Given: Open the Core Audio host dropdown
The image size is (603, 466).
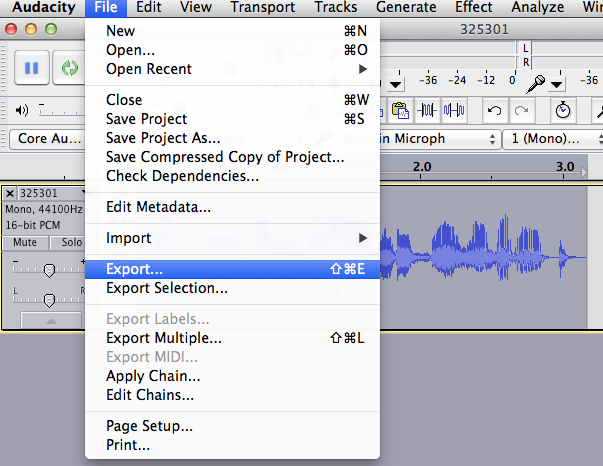Looking at the screenshot, I should [x=47, y=138].
